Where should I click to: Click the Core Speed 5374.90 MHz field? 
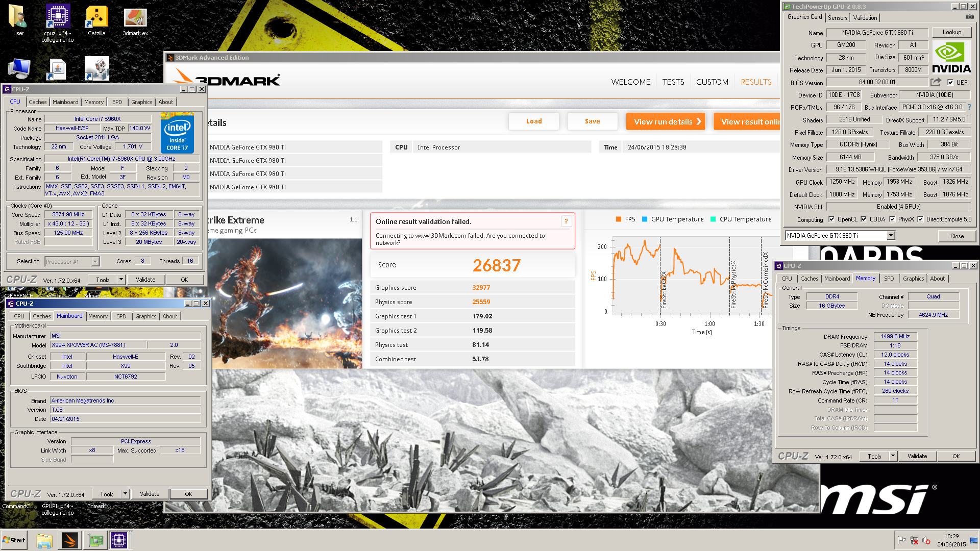pos(68,215)
